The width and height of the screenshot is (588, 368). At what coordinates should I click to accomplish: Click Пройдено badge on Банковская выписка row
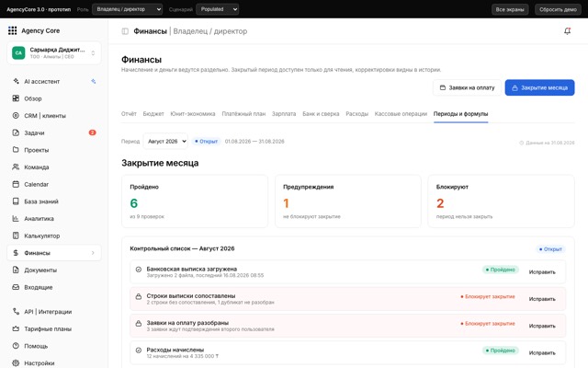500,270
